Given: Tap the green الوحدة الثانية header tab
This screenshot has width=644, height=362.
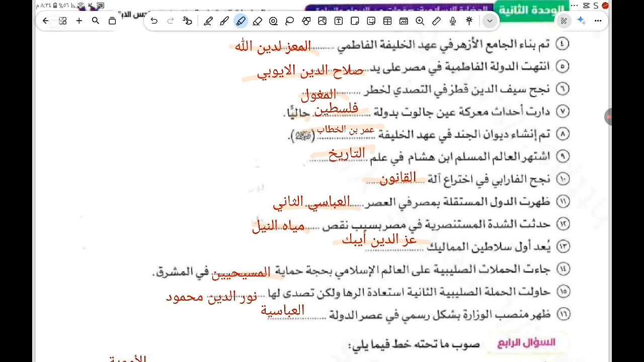Looking at the screenshot, I should pos(530,11).
